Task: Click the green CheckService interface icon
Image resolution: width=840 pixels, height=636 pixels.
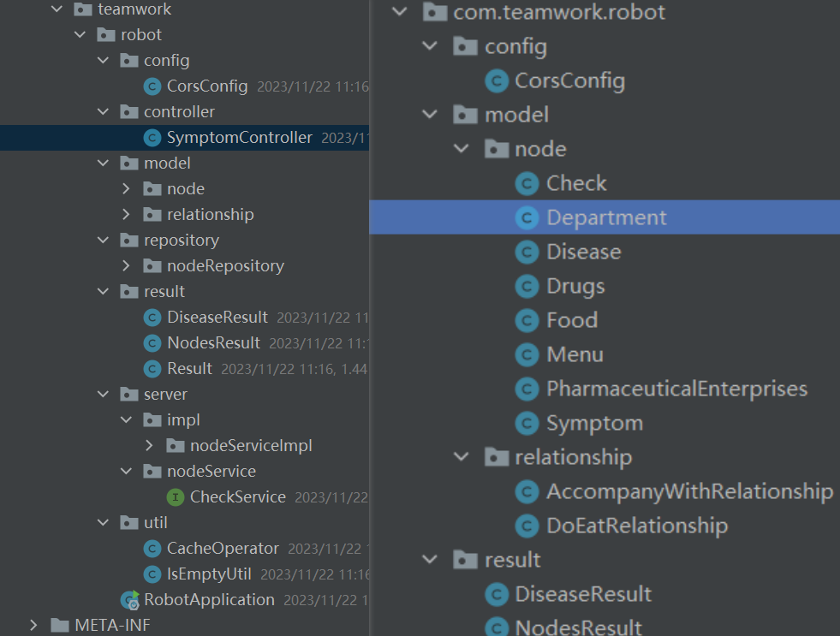Action: click(x=176, y=497)
